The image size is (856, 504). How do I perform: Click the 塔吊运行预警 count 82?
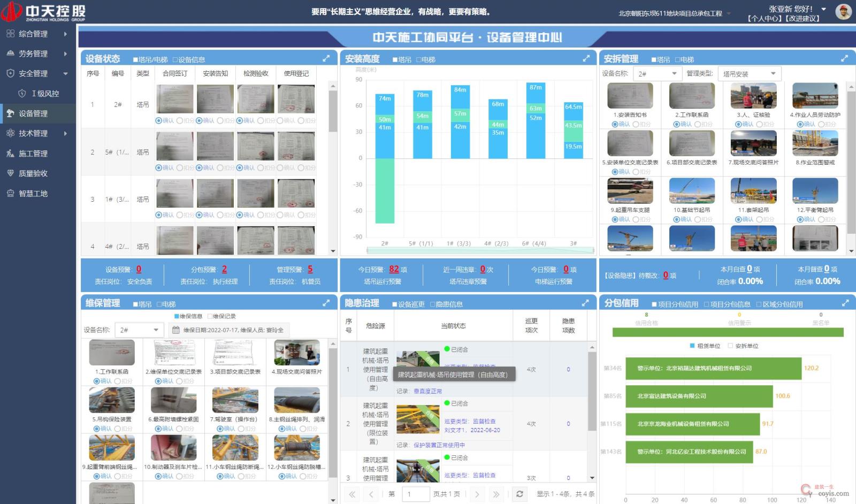(x=394, y=269)
